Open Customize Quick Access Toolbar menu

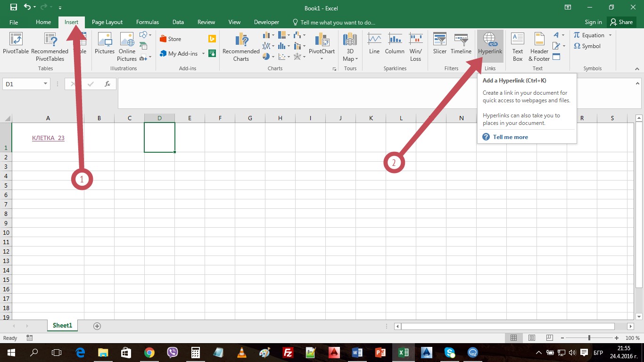[x=60, y=8]
